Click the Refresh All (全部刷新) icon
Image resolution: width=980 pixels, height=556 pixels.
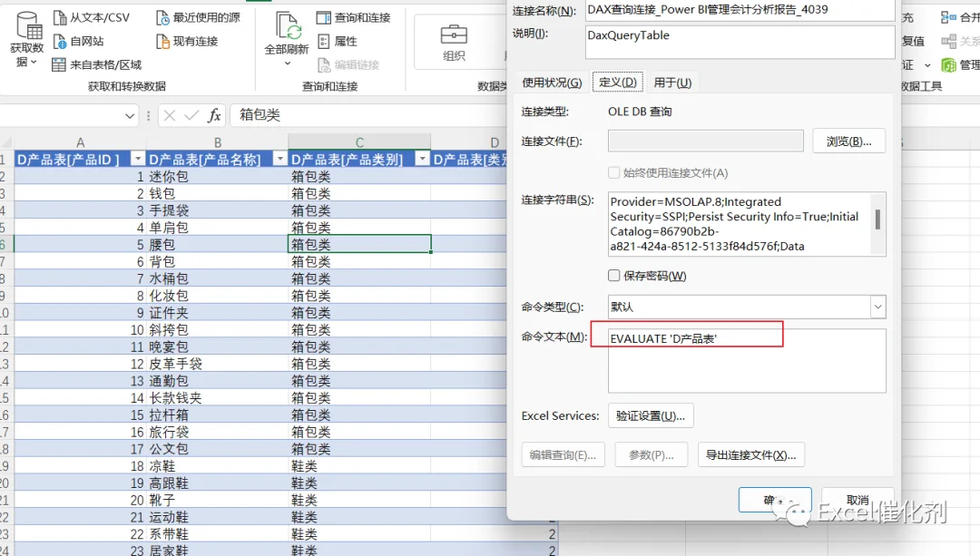(x=287, y=27)
